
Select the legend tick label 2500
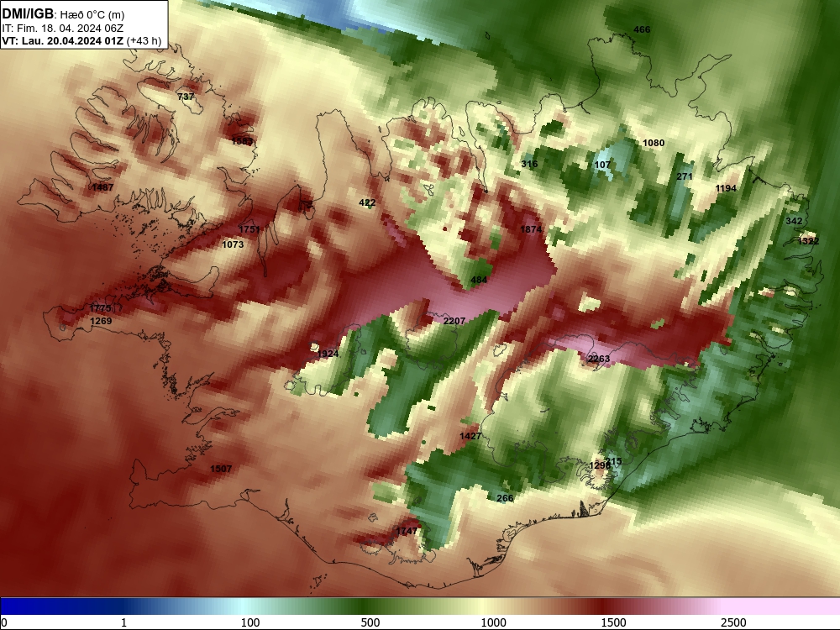pyautogui.click(x=733, y=622)
